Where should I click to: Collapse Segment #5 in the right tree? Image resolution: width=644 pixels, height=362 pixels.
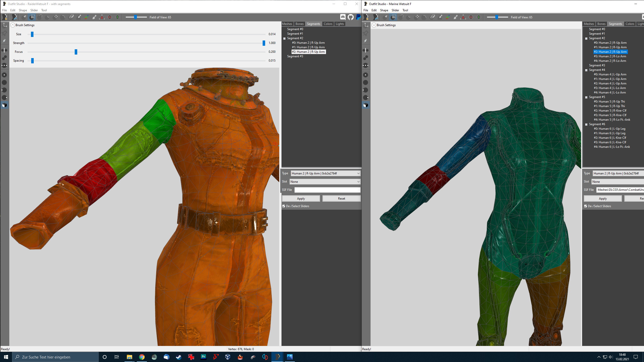coord(586,97)
